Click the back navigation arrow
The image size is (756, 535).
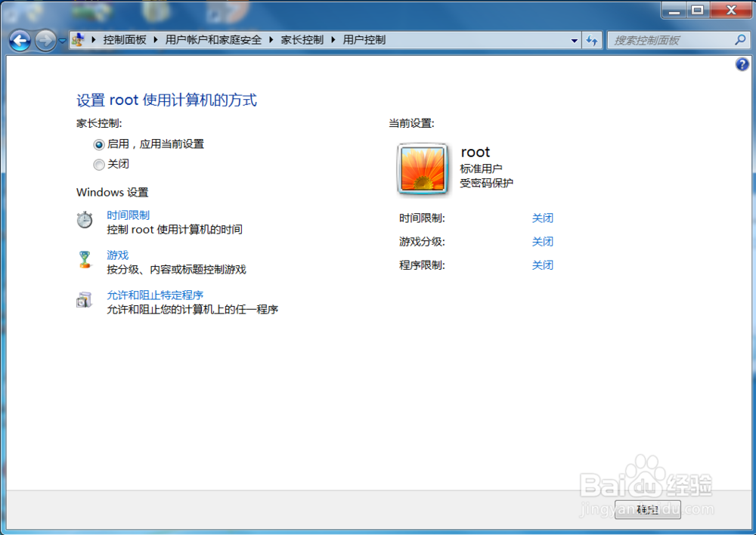tap(20, 41)
